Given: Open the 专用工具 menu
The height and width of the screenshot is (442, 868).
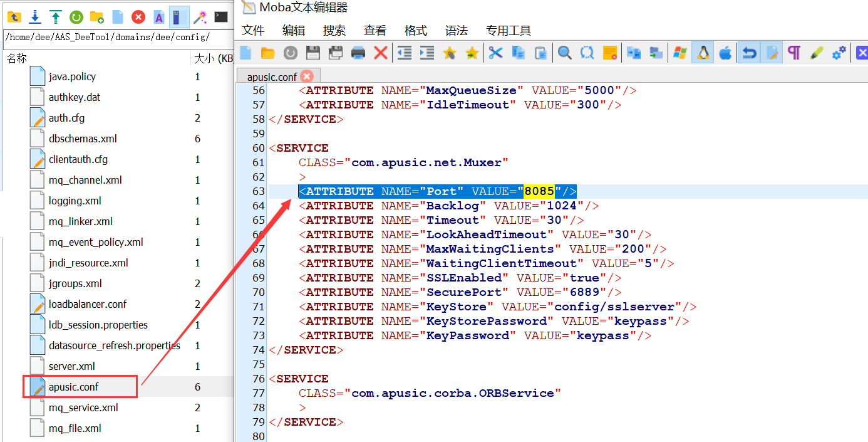Looking at the screenshot, I should tap(508, 31).
